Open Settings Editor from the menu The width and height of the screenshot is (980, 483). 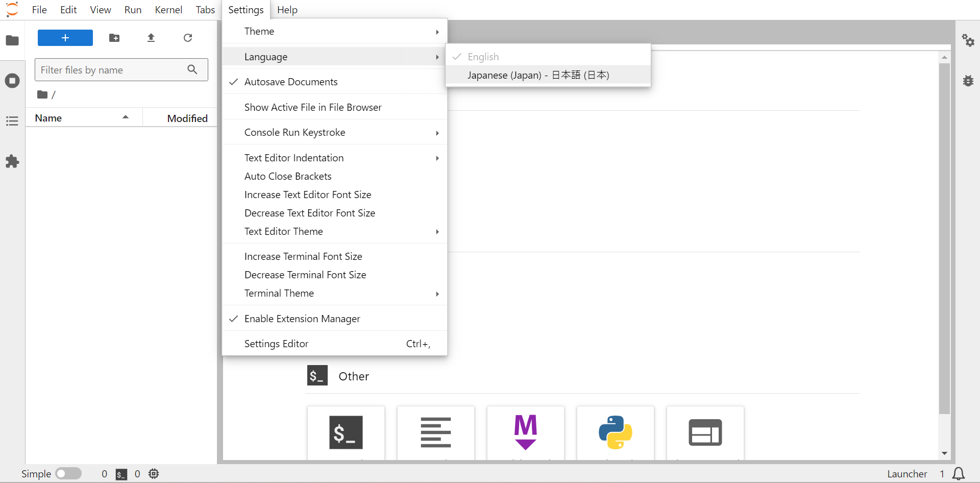276,344
